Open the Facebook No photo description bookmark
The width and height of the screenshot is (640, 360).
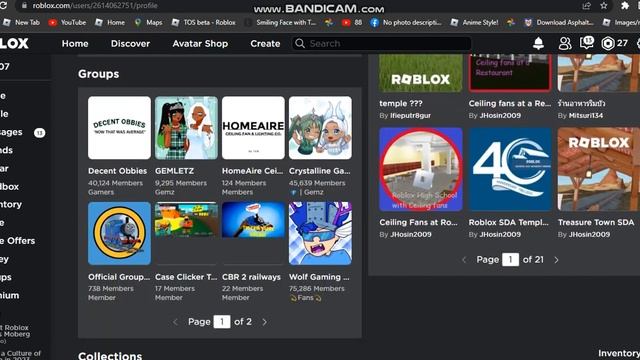coord(406,22)
